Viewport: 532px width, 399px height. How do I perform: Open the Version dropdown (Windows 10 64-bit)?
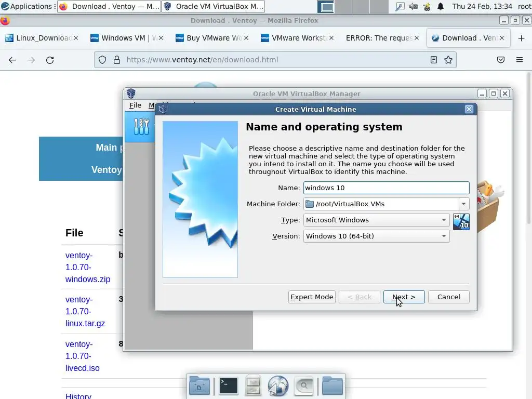coord(376,236)
